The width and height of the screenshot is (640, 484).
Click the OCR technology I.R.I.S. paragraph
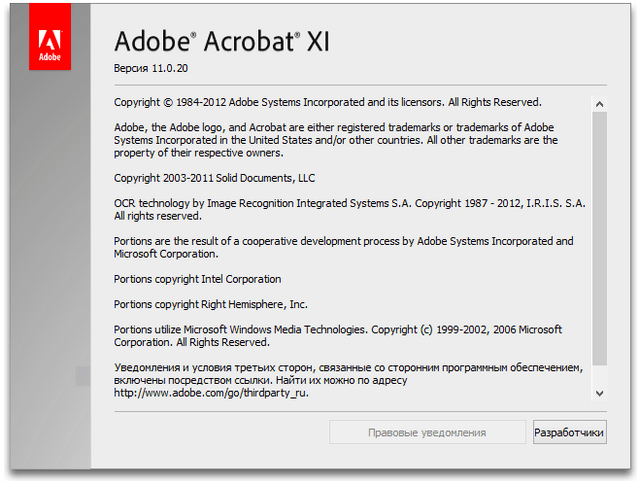pos(349,209)
